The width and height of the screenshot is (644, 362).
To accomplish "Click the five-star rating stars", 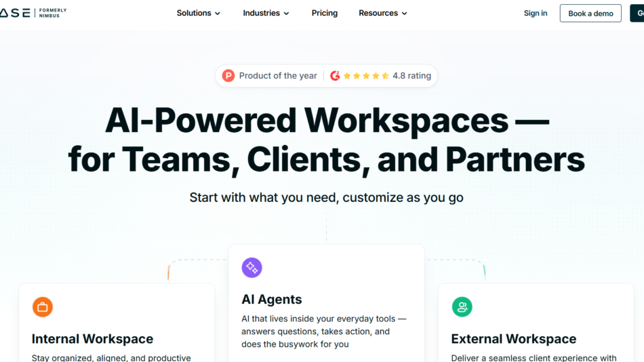I will pyautogui.click(x=366, y=76).
